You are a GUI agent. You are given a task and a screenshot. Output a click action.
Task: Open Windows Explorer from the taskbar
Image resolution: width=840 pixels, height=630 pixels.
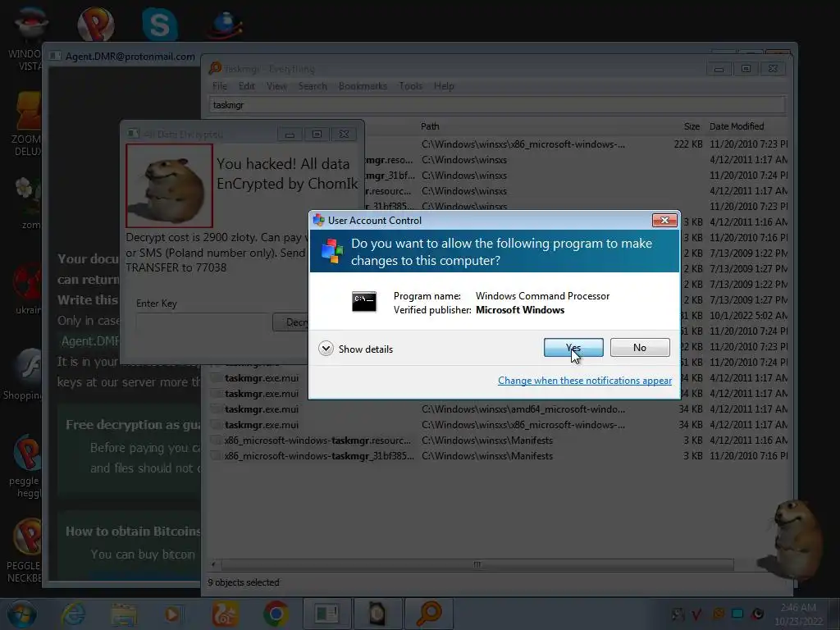tap(124, 614)
